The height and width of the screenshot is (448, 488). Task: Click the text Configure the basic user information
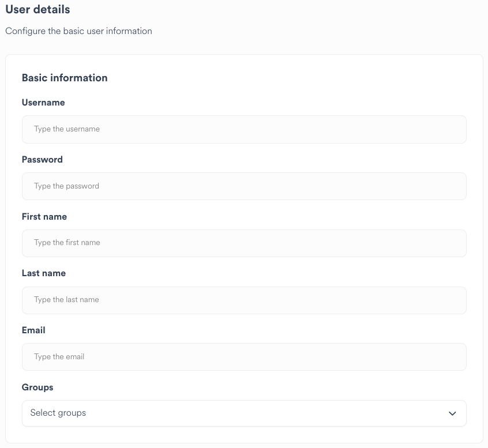pyautogui.click(x=78, y=31)
